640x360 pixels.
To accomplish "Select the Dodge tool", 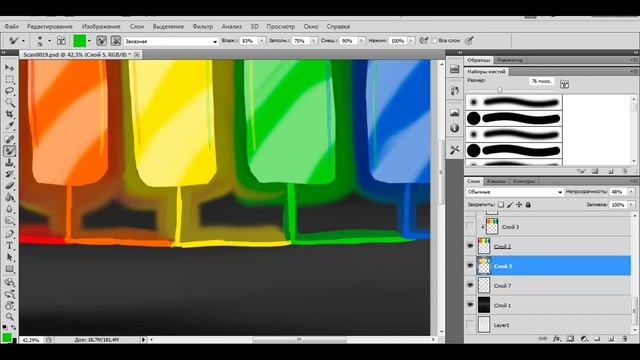I will pyautogui.click(x=9, y=221).
